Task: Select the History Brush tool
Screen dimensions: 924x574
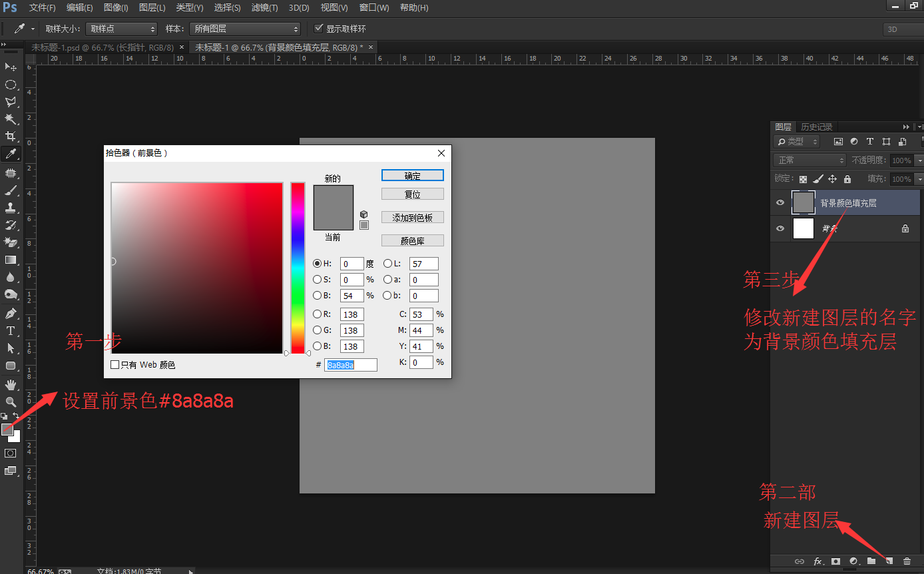Action: coord(11,225)
